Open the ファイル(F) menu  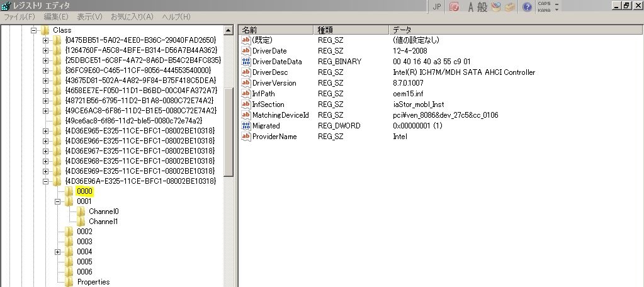(20, 17)
